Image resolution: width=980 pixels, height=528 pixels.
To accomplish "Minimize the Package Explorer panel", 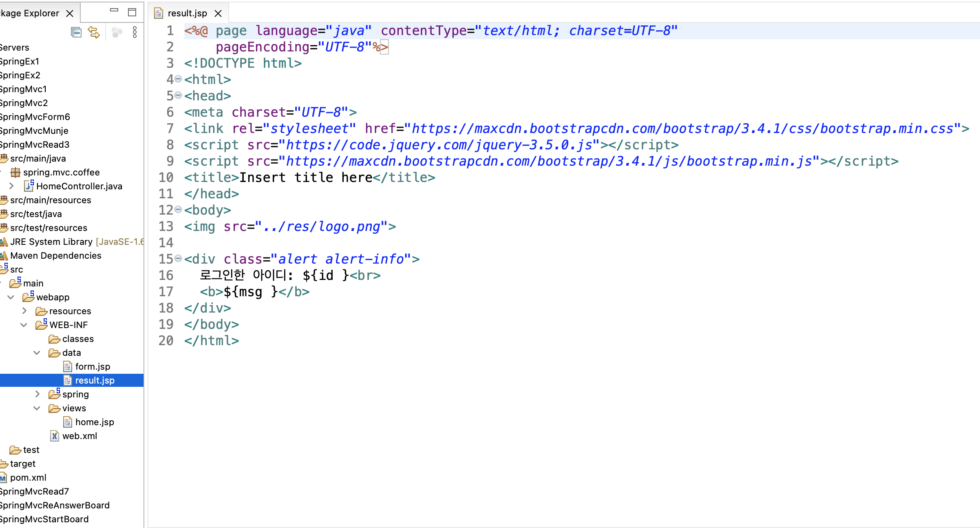I will (114, 11).
